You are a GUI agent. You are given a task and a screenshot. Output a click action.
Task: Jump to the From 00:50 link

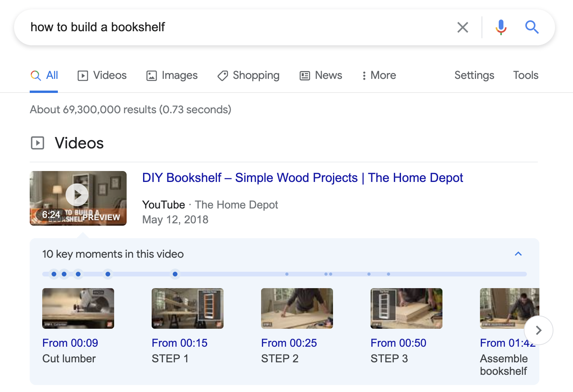[399, 343]
